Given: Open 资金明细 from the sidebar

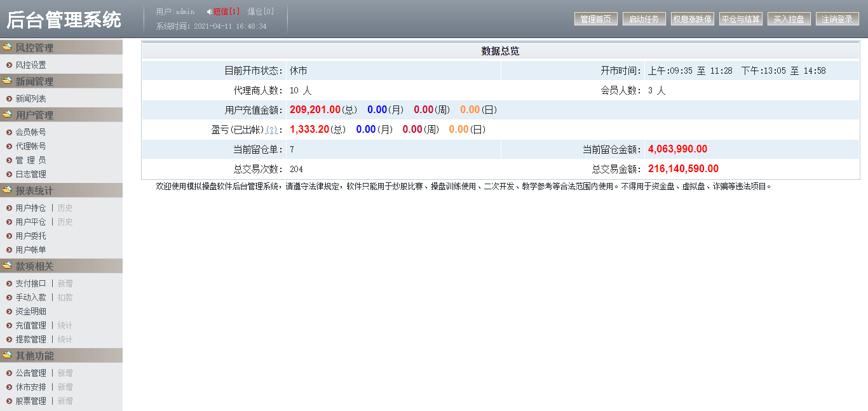Looking at the screenshot, I should click(31, 311).
